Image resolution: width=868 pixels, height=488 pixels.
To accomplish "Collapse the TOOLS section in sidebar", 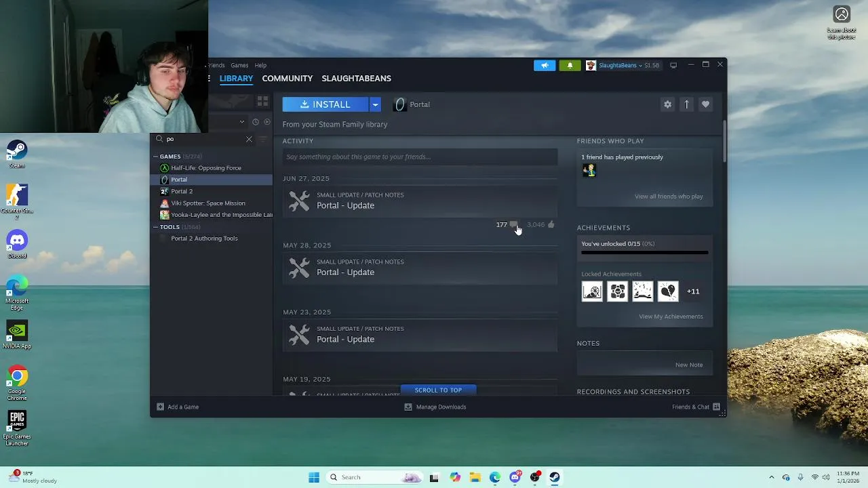I will click(x=155, y=227).
